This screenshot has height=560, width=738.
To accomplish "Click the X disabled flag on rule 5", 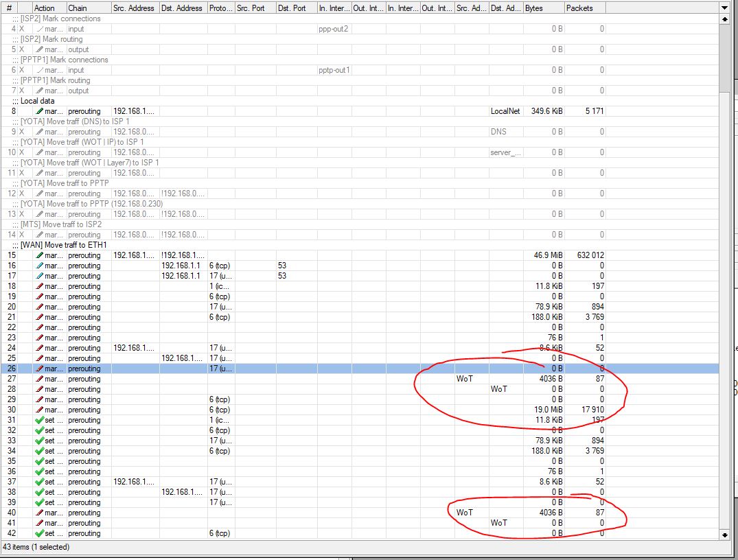I will point(22,49).
